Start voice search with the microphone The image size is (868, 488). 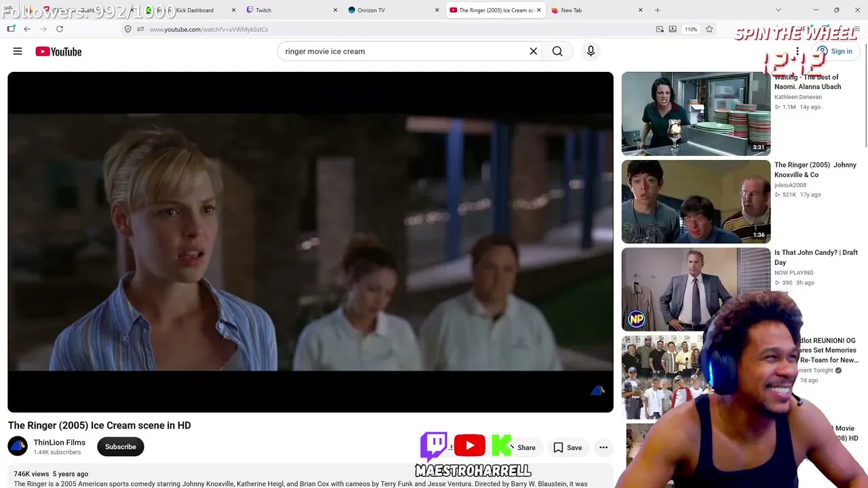(591, 52)
